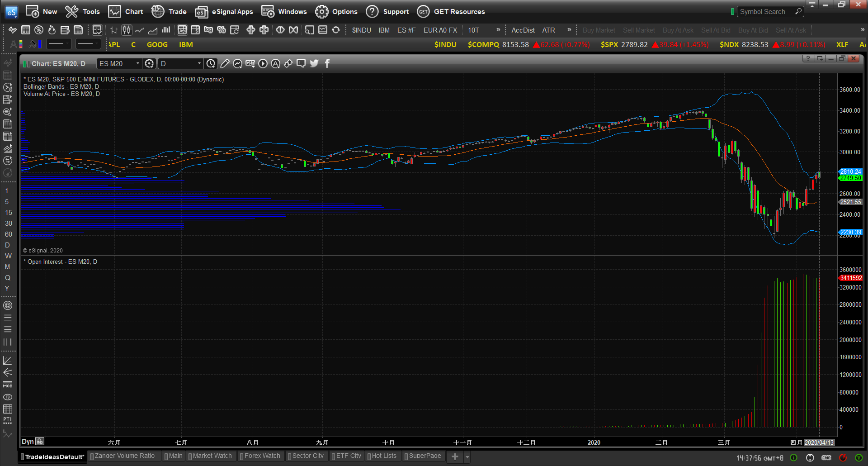Select the MOB drawing tool

tap(8, 385)
